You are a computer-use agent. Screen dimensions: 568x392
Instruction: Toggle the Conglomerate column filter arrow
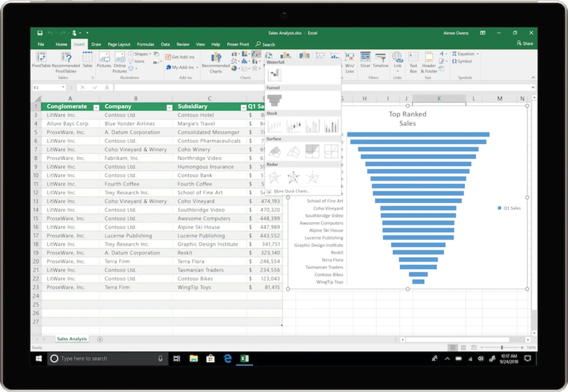pyautogui.click(x=96, y=107)
